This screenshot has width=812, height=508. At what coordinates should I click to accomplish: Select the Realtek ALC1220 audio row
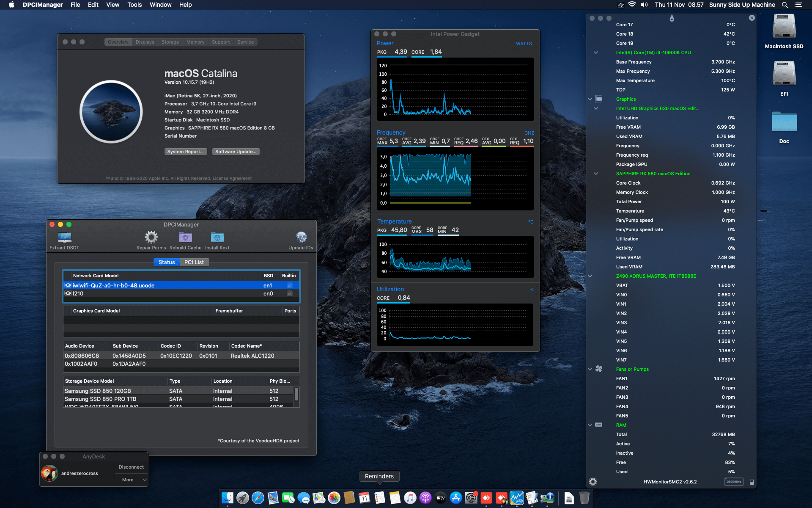coord(181,356)
